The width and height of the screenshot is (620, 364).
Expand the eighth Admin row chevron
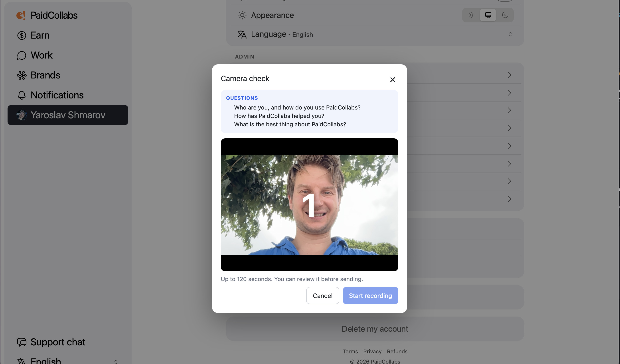click(x=509, y=199)
